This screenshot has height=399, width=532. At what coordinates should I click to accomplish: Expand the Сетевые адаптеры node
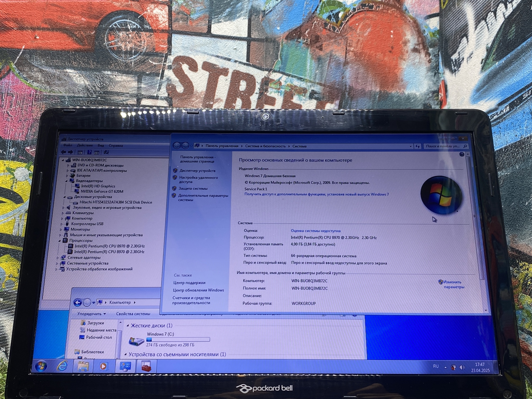tap(58, 258)
